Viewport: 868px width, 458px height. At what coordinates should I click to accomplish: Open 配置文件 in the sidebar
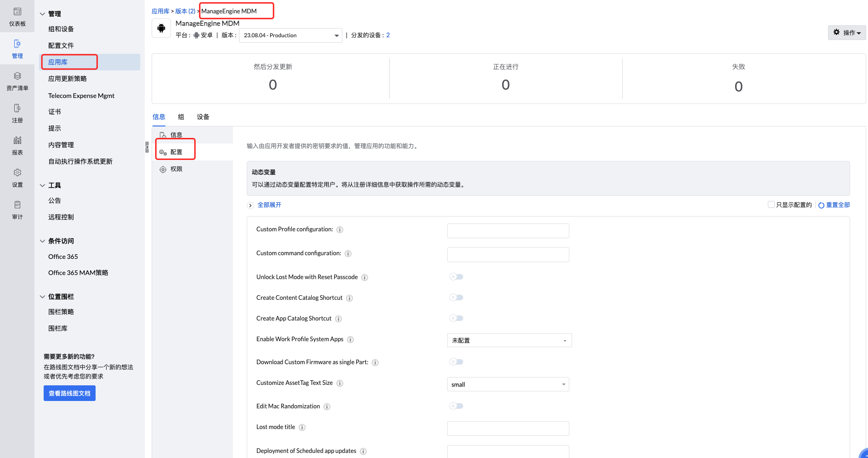coord(61,46)
